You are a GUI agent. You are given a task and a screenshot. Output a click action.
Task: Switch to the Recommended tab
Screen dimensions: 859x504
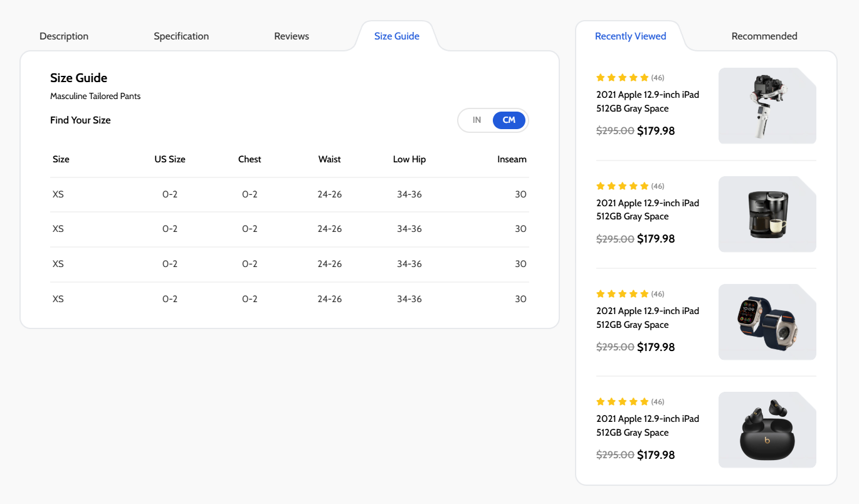click(764, 36)
